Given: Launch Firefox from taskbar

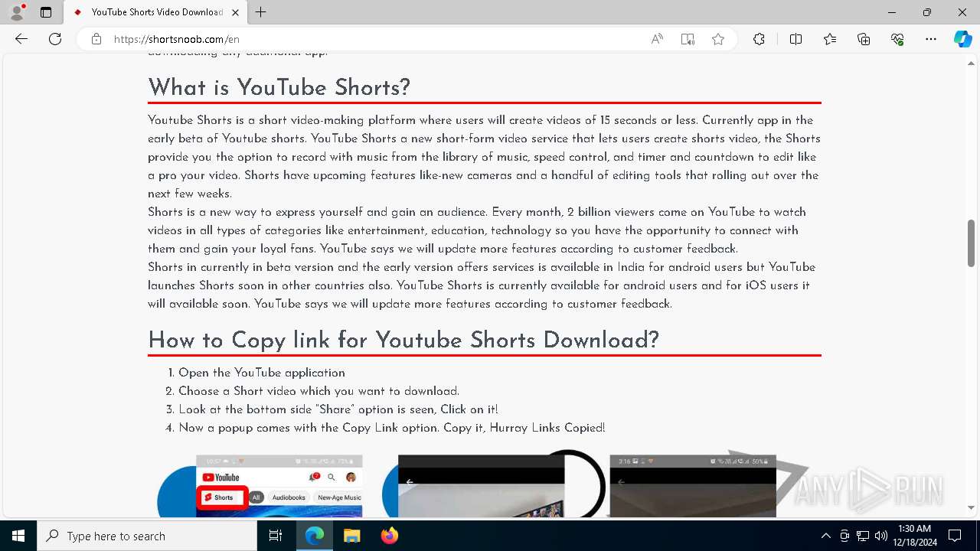Looking at the screenshot, I should [389, 536].
